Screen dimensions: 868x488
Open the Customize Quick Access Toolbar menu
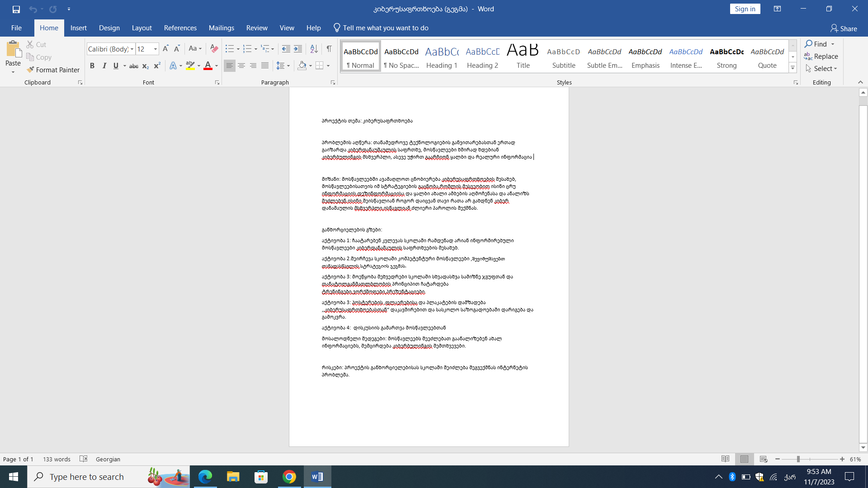(69, 9)
